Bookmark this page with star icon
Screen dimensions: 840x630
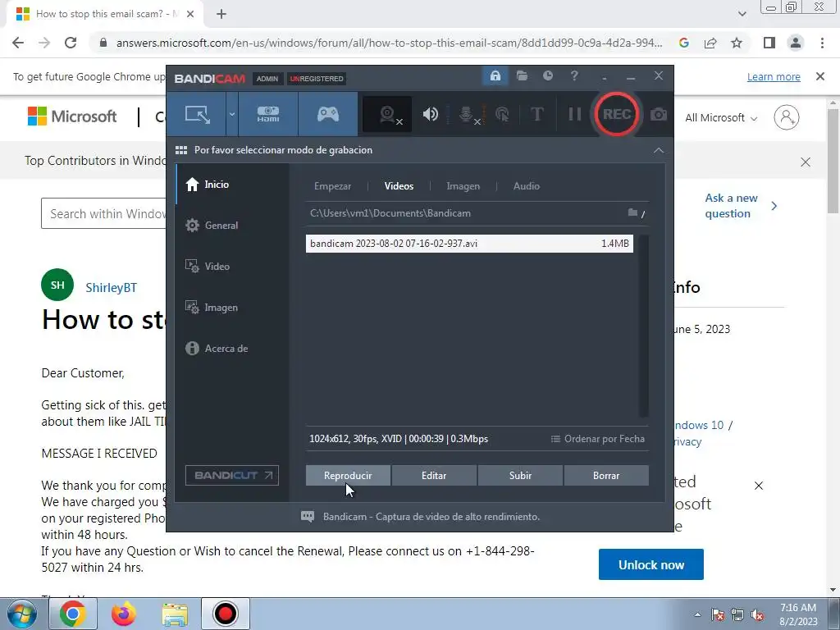[x=737, y=43]
